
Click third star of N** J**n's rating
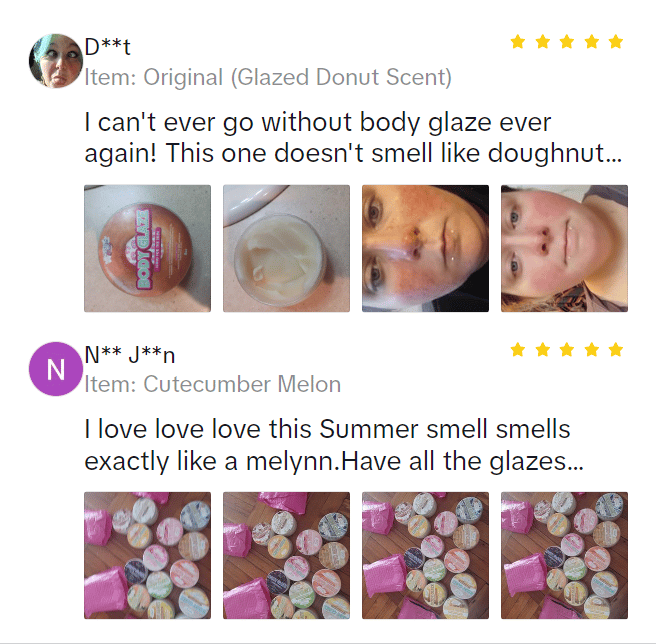pyautogui.click(x=567, y=349)
